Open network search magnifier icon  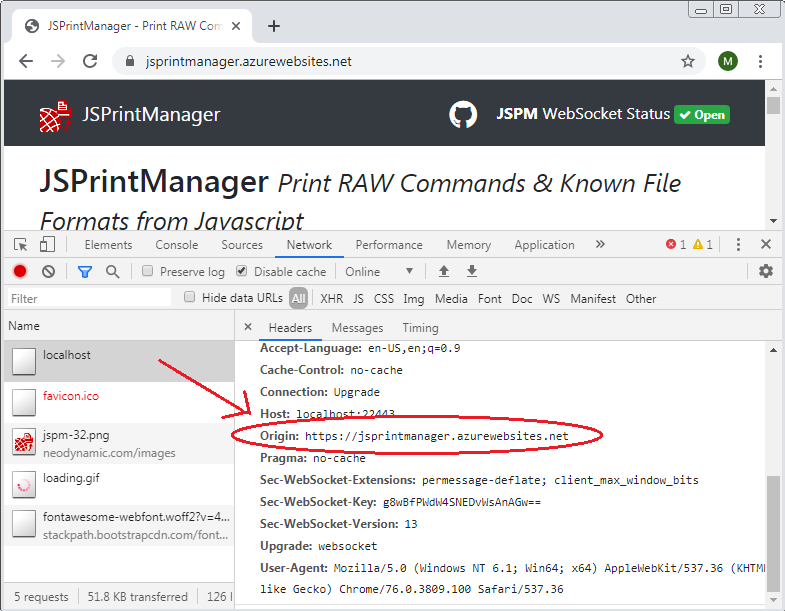point(113,271)
